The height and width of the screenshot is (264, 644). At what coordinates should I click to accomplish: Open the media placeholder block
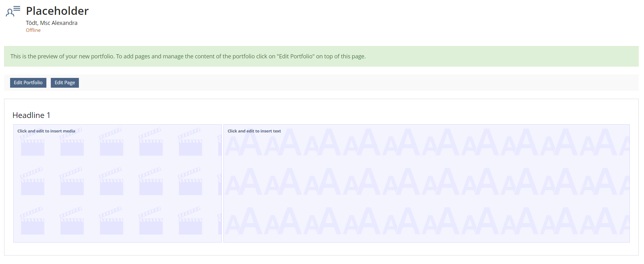pos(117,189)
